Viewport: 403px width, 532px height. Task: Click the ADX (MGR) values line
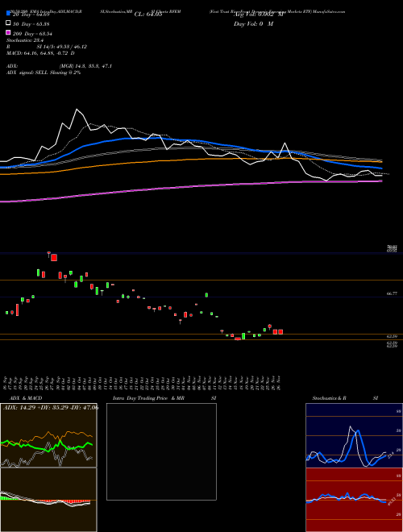point(59,66)
